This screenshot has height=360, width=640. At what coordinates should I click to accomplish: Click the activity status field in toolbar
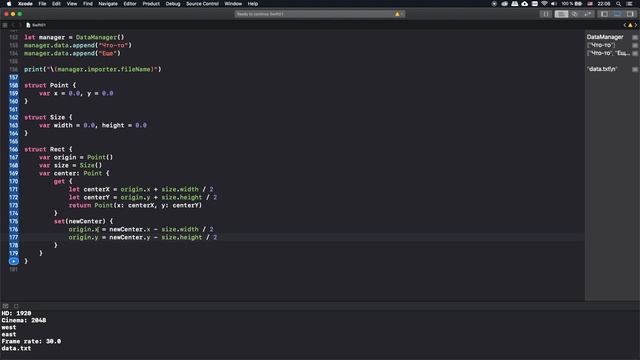point(320,14)
